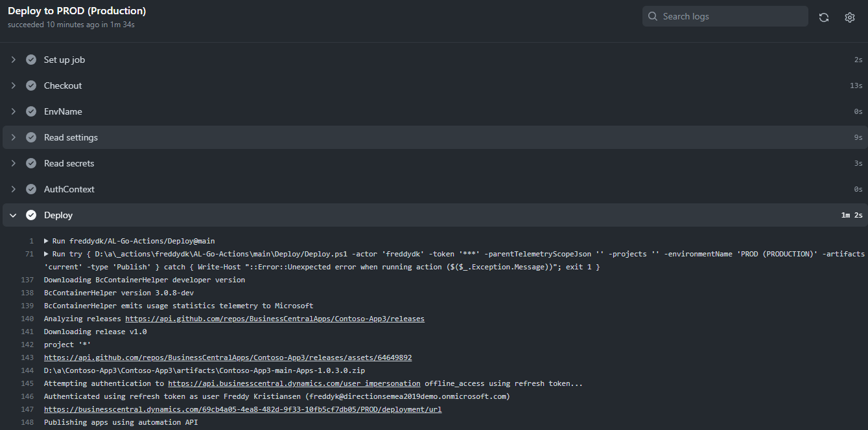868x430 pixels.
Task: Select line number 144 in the Deploy log
Action: tap(27, 370)
